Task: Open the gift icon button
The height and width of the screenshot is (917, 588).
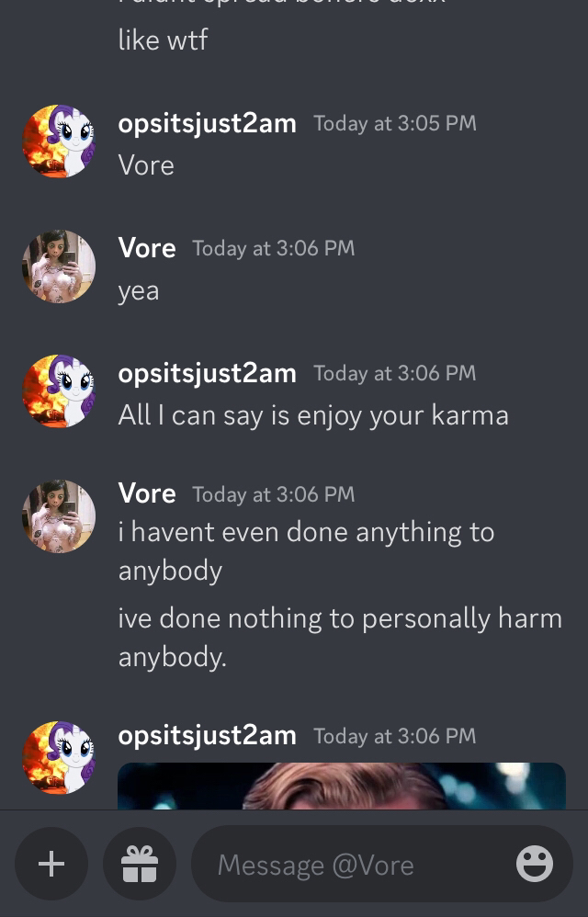Action: pyautogui.click(x=140, y=863)
